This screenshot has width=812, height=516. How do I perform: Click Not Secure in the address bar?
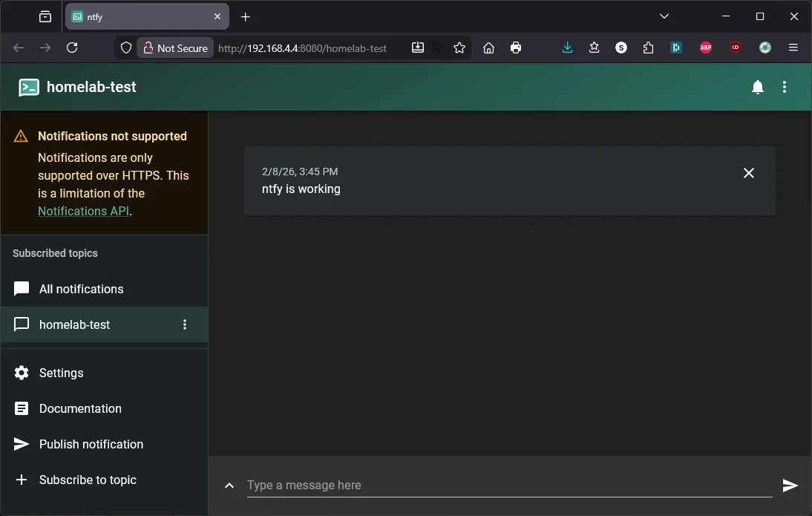click(x=175, y=48)
